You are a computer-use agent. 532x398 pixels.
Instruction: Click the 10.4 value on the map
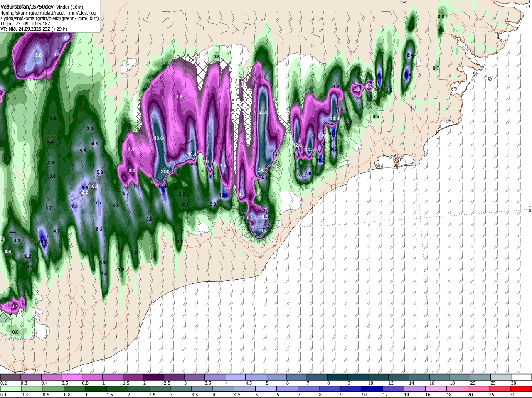192,154
